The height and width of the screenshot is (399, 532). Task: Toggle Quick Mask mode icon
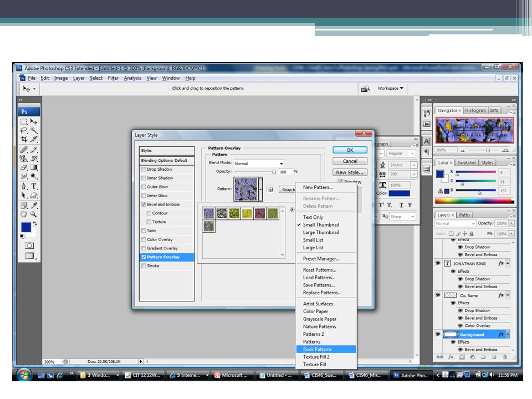[29, 245]
